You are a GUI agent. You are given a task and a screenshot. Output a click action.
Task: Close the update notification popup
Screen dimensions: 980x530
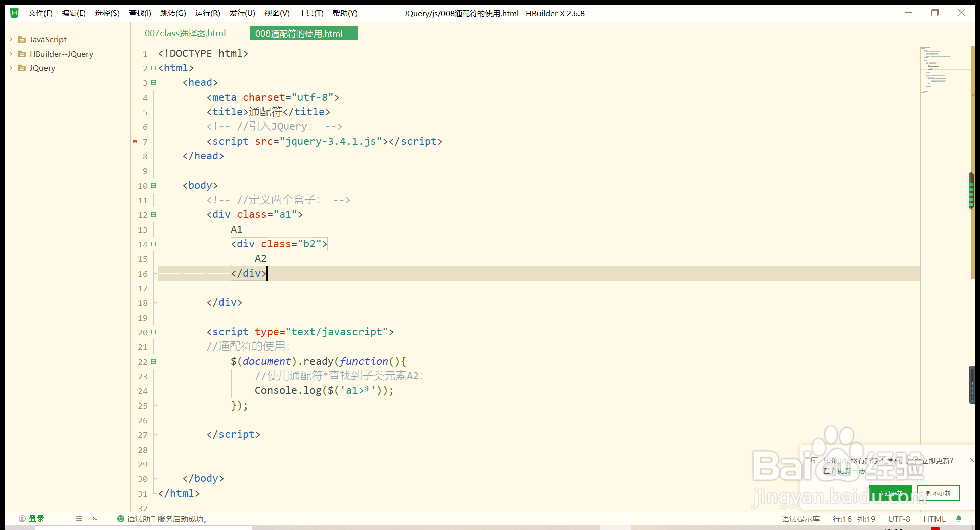972,460
